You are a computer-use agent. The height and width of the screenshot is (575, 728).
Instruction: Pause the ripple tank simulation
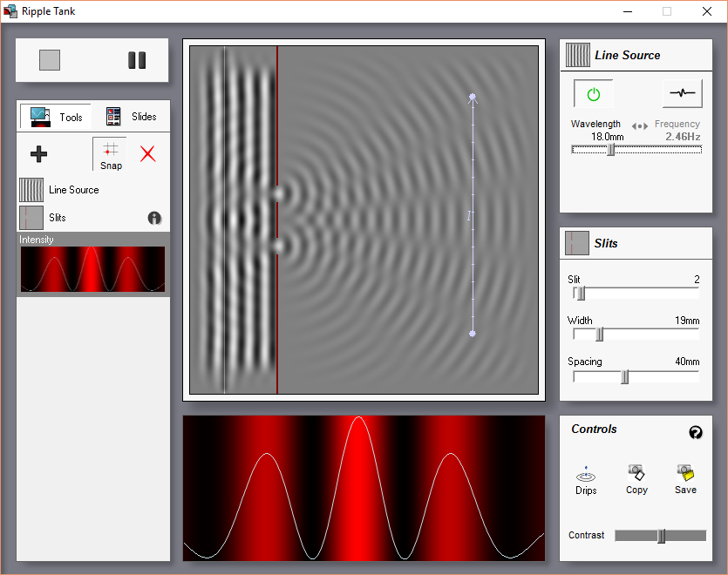pos(137,60)
